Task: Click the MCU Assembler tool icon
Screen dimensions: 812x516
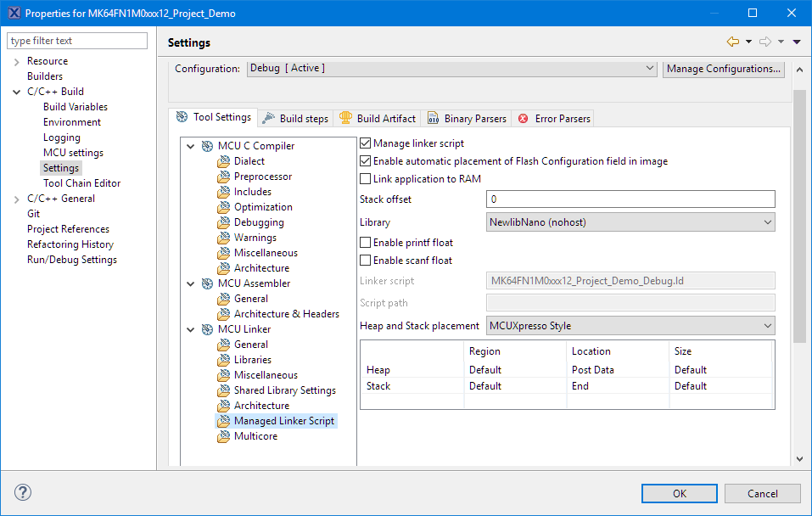Action: 207,283
